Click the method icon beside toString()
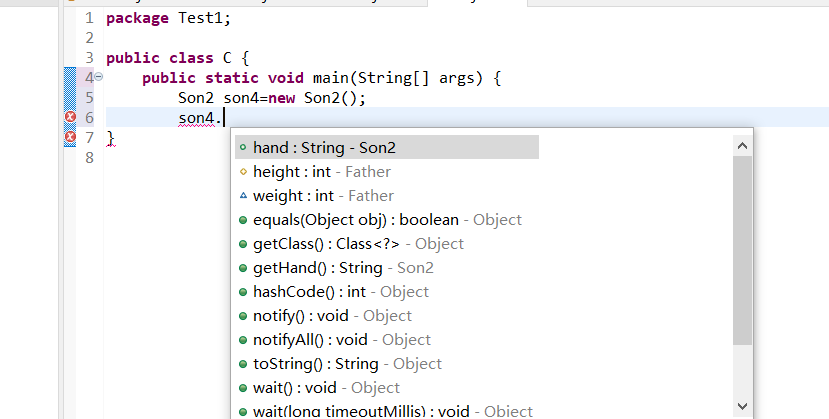 pyautogui.click(x=243, y=364)
